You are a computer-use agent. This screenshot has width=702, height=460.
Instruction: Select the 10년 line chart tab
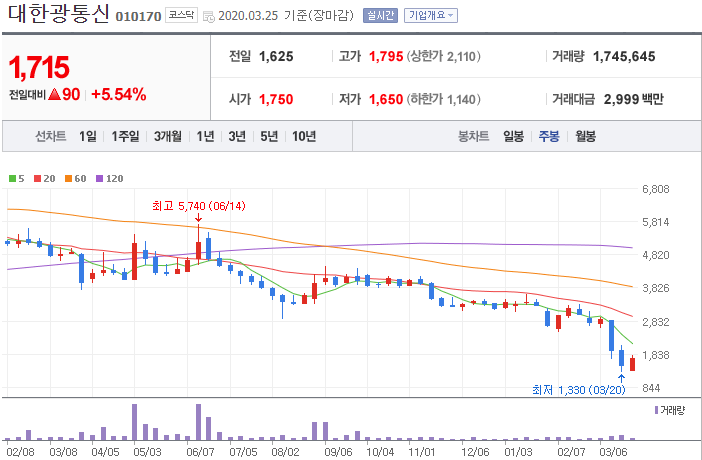coord(304,136)
